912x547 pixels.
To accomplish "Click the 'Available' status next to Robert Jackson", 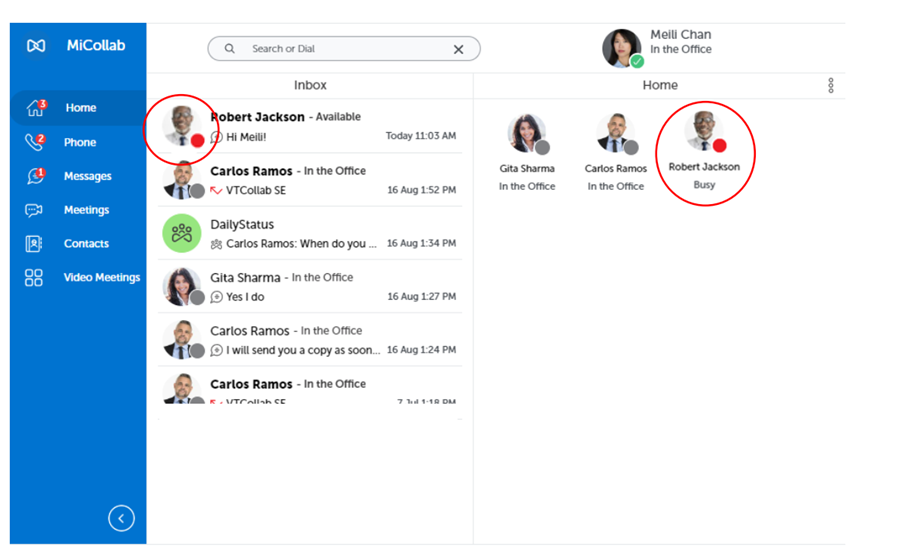I will (338, 117).
